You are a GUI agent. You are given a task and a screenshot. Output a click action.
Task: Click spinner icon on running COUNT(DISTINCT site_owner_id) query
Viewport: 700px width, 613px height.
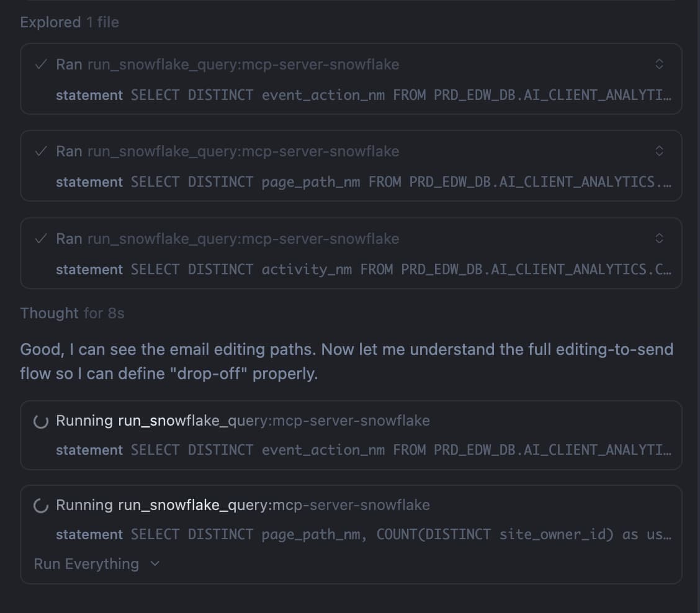(x=41, y=506)
